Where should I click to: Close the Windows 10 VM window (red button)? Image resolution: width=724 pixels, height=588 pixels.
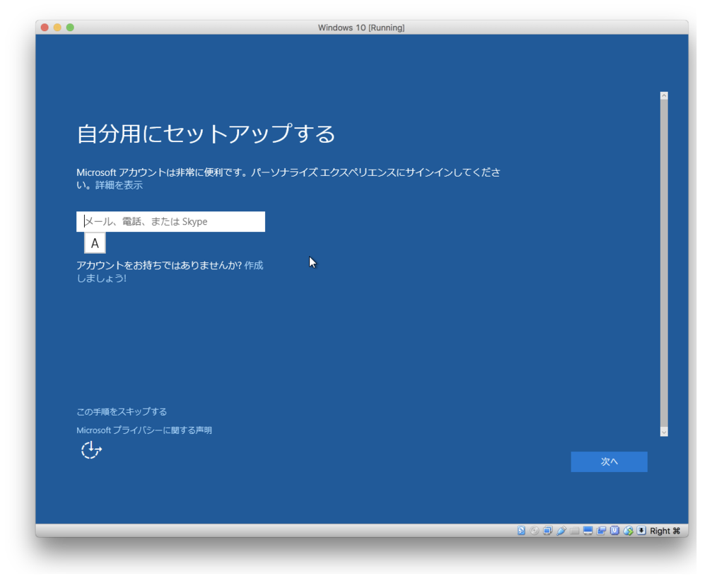(x=45, y=28)
